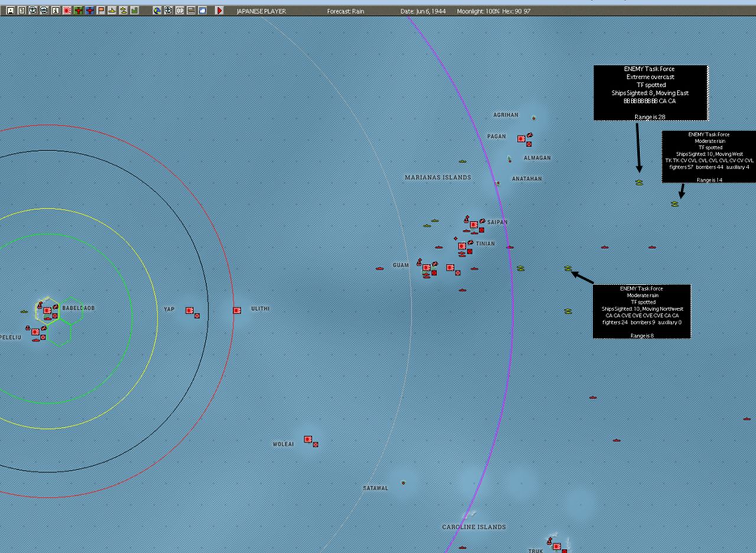Click the MARIANAS ISLANDS map label

(x=438, y=177)
